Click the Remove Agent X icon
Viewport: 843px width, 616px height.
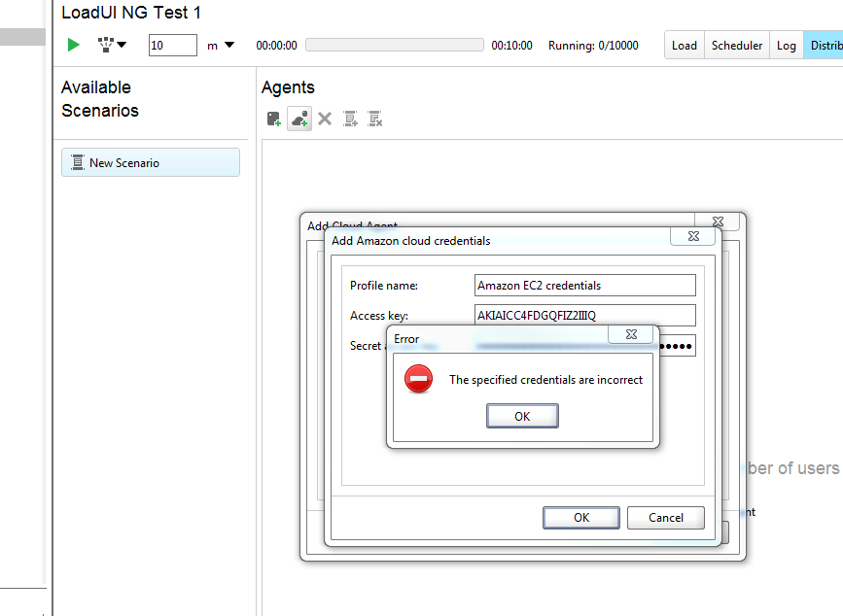coord(325,119)
